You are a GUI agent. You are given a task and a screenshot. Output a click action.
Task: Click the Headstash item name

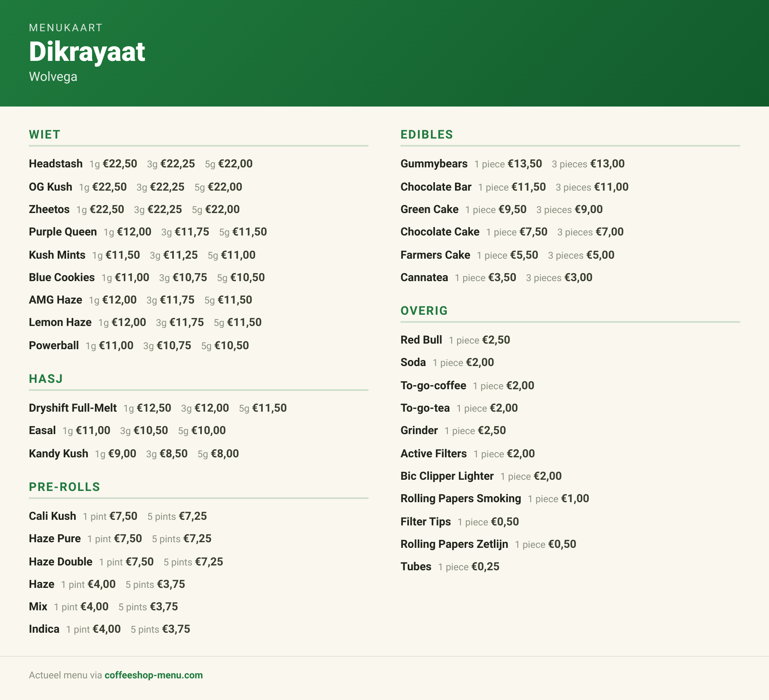click(56, 164)
